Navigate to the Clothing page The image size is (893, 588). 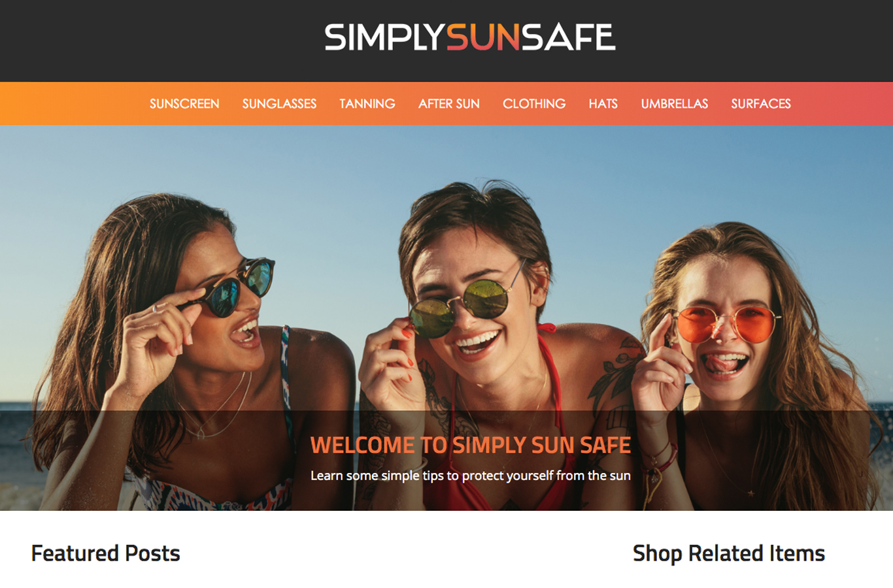tap(534, 104)
